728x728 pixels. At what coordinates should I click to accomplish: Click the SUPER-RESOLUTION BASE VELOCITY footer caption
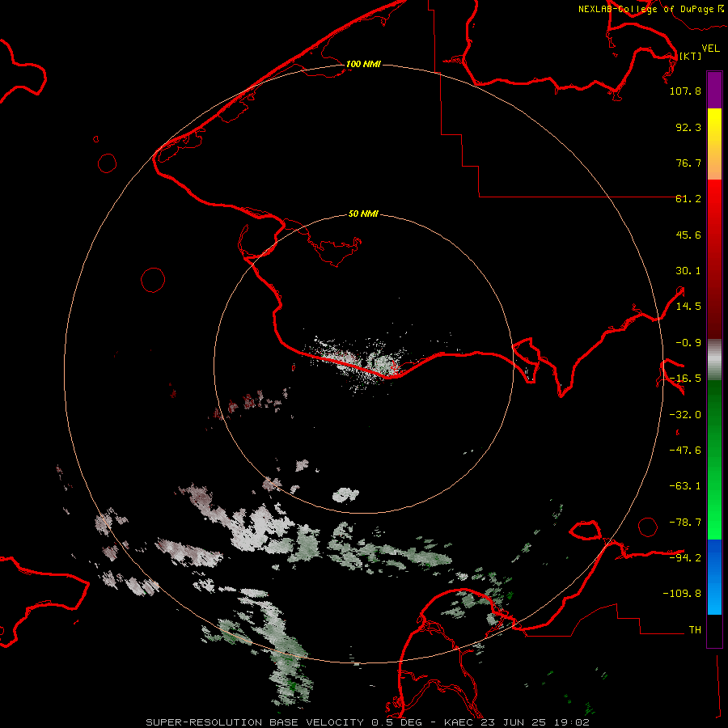pyautogui.click(x=368, y=722)
